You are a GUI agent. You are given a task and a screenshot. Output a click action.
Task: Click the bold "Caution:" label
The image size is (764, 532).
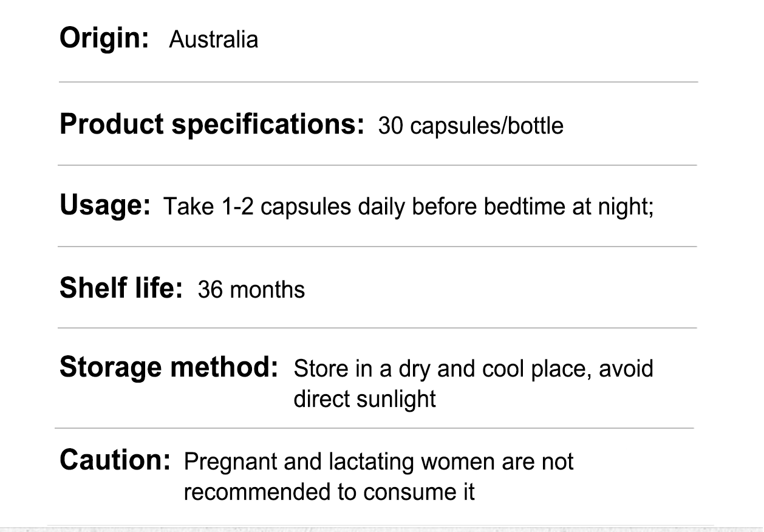click(115, 460)
